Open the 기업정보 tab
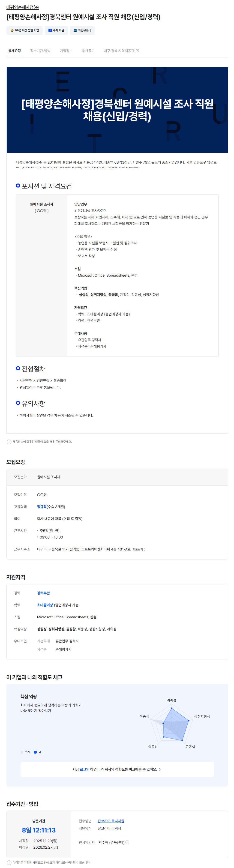 (x=66, y=51)
